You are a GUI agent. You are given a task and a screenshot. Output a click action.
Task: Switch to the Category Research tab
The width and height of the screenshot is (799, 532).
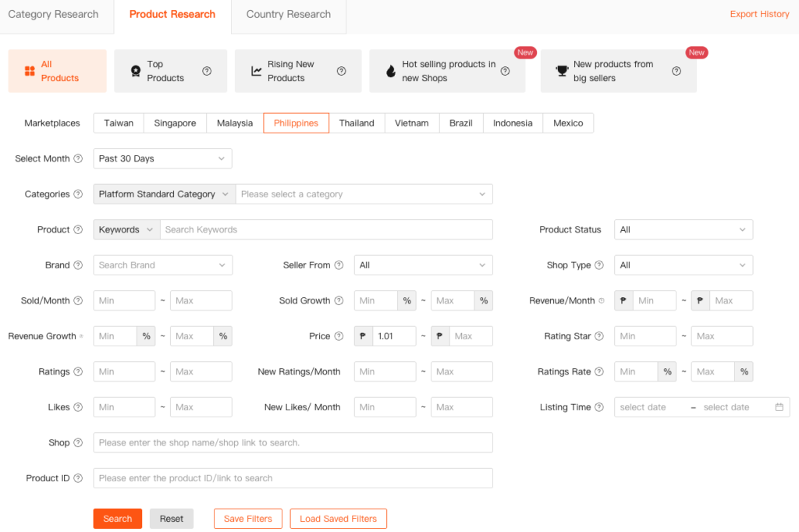point(53,14)
